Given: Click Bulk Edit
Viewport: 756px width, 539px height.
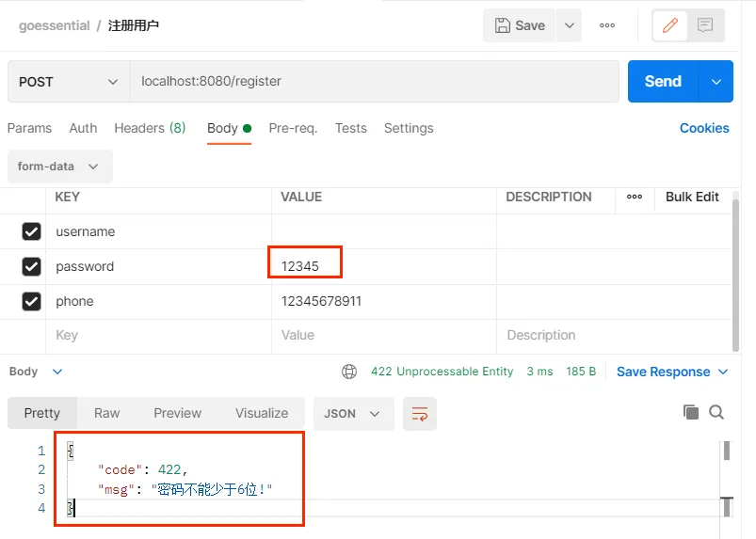Looking at the screenshot, I should pos(692,197).
